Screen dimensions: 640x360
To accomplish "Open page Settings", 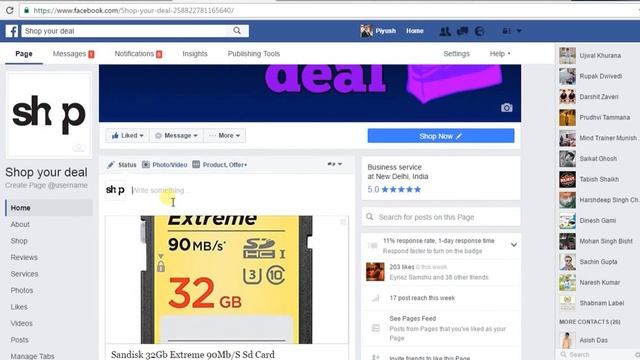I will pos(456,54).
